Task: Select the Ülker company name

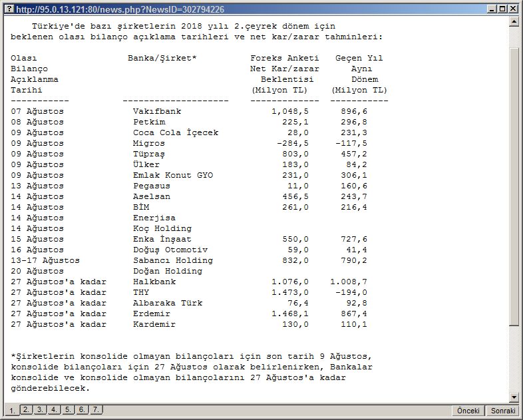Action: click(146, 164)
